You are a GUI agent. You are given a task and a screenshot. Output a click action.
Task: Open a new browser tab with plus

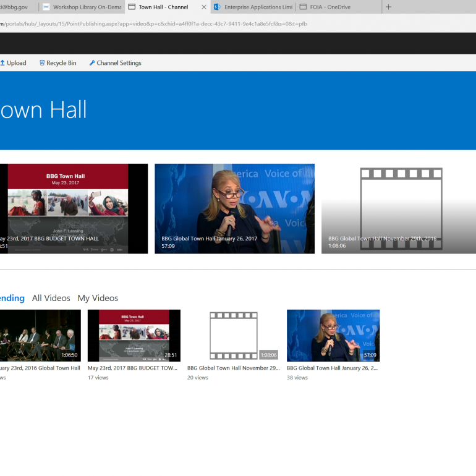pyautogui.click(x=388, y=7)
